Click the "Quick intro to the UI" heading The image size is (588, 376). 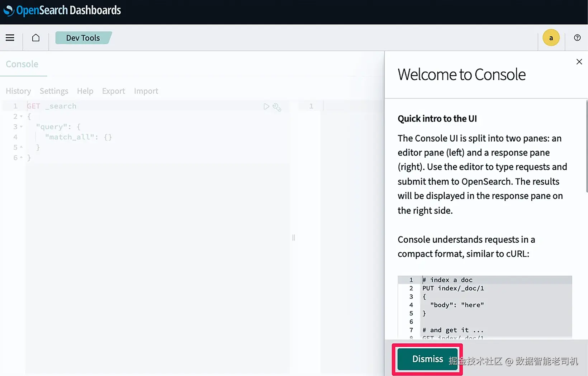click(437, 119)
